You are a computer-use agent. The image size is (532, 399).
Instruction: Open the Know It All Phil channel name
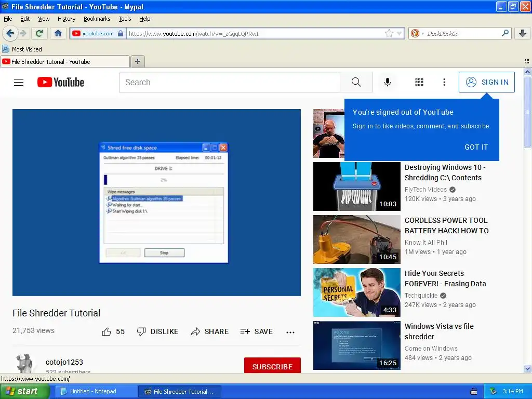pos(426,242)
